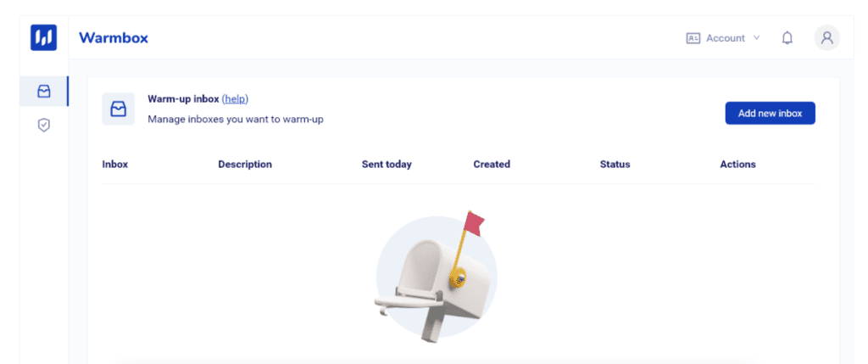Click the Warm-up inbox tray icon
868x364 pixels.
118,109
